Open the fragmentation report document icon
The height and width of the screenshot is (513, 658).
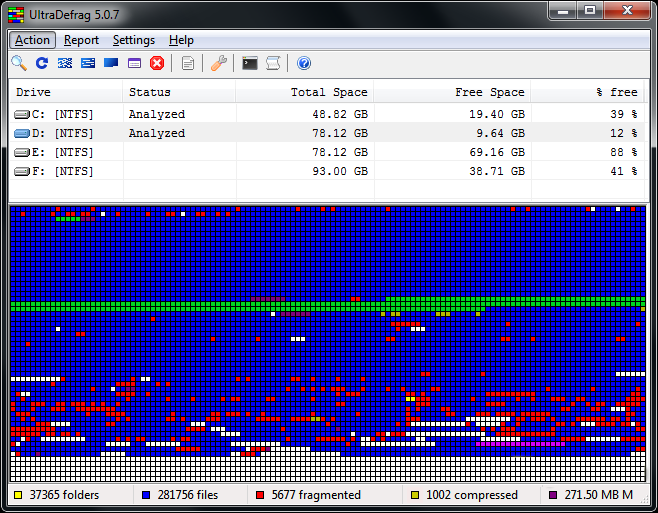tap(188, 63)
